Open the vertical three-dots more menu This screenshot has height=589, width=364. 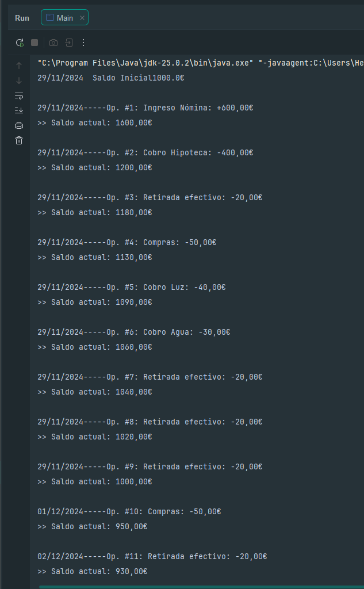(83, 43)
